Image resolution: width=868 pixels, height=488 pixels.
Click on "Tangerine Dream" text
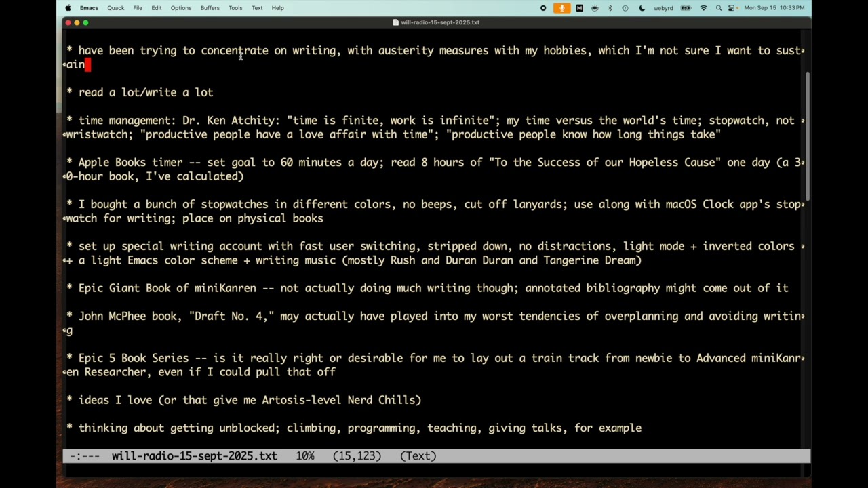tap(589, 260)
